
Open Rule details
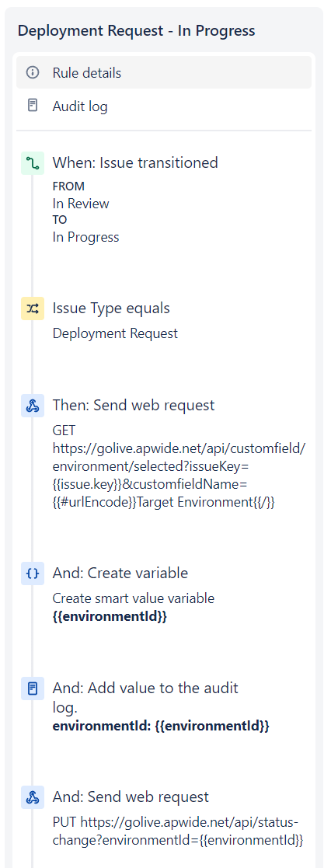tap(164, 72)
